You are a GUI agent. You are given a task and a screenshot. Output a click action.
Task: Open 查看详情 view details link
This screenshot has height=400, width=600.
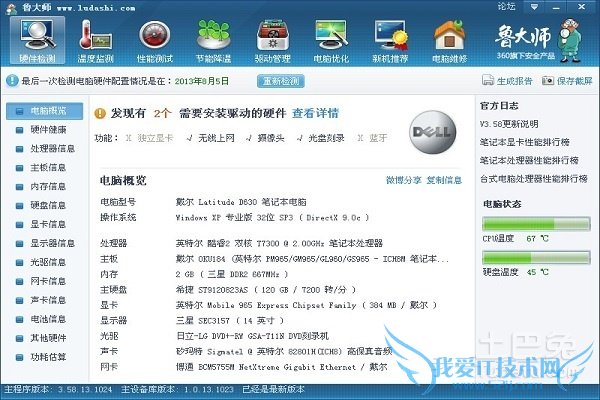pos(315,113)
